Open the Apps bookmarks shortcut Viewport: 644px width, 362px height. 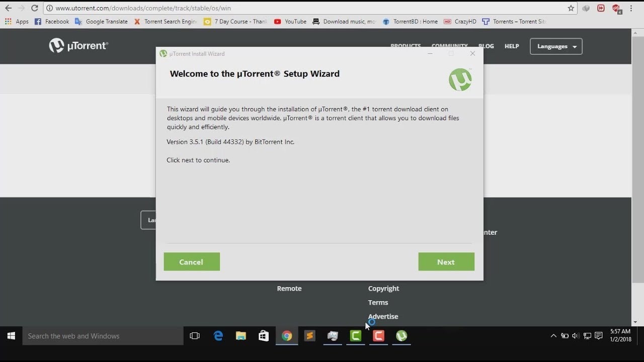coord(17,22)
